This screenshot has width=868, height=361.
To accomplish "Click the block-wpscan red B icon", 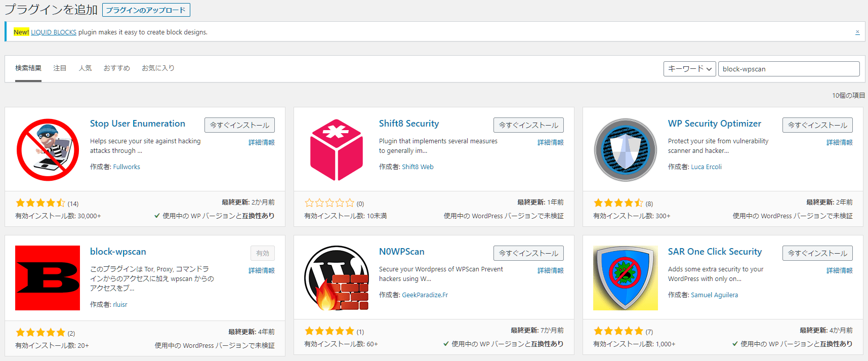I will coord(48,278).
